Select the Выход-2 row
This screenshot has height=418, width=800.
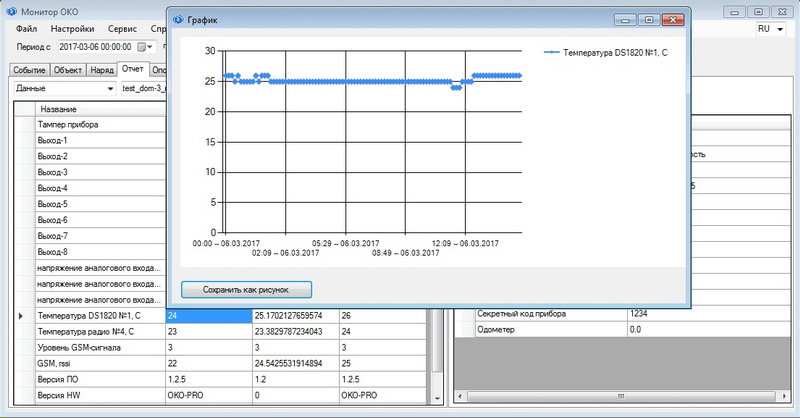(x=100, y=156)
